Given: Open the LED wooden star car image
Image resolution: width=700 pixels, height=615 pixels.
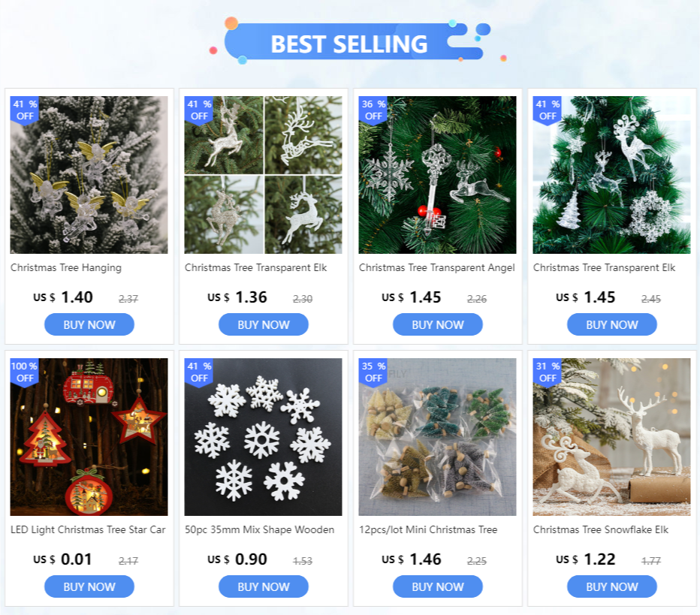Looking at the screenshot, I should (89, 437).
